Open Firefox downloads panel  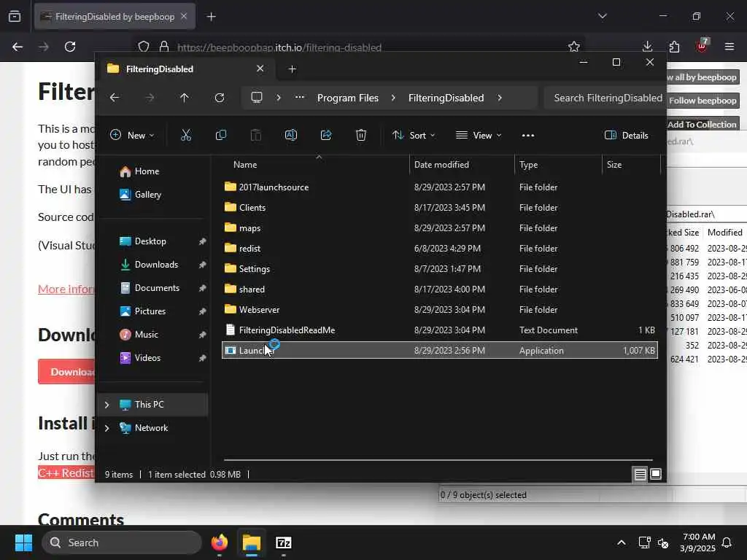[x=647, y=46]
